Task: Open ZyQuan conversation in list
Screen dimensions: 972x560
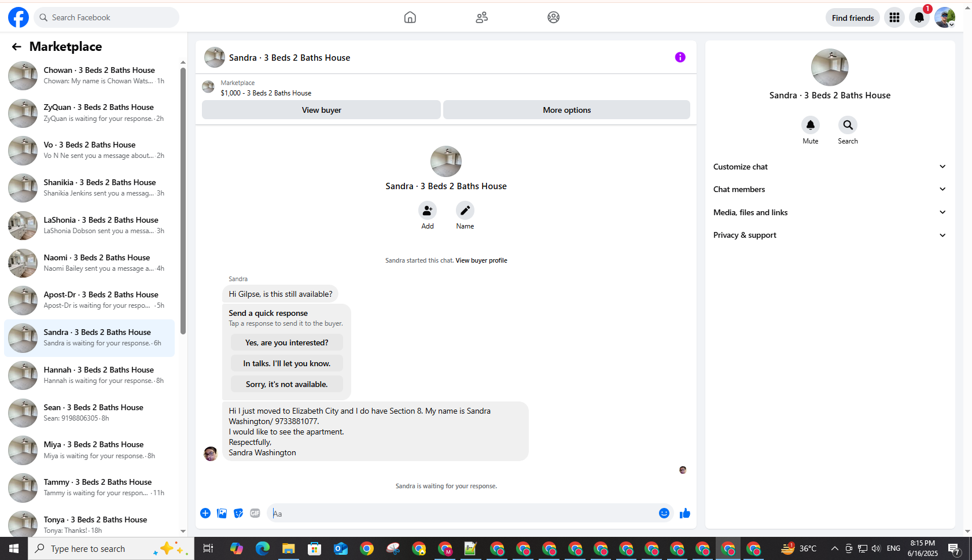Action: [89, 113]
